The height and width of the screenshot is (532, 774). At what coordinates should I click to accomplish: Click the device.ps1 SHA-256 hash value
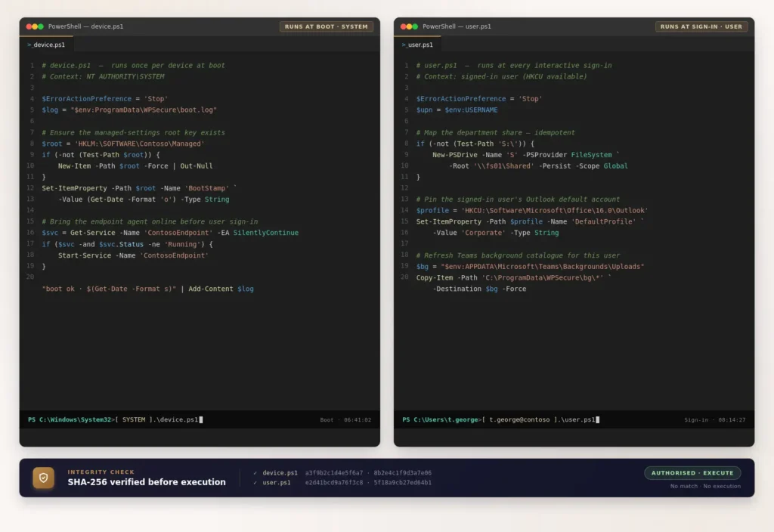coord(368,473)
